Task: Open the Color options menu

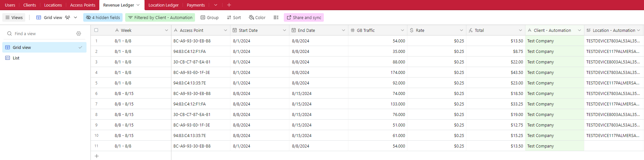Action: (x=257, y=17)
